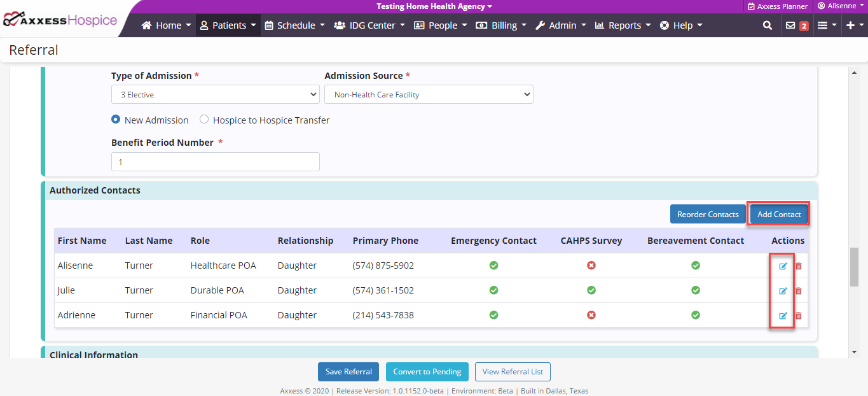Open the Patients menu
The image size is (868, 396).
(x=228, y=25)
